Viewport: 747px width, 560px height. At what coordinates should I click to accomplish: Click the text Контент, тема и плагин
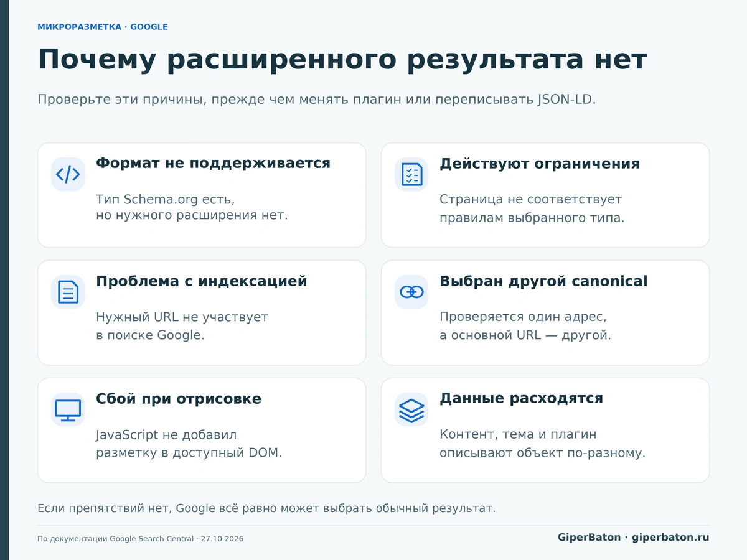(518, 434)
